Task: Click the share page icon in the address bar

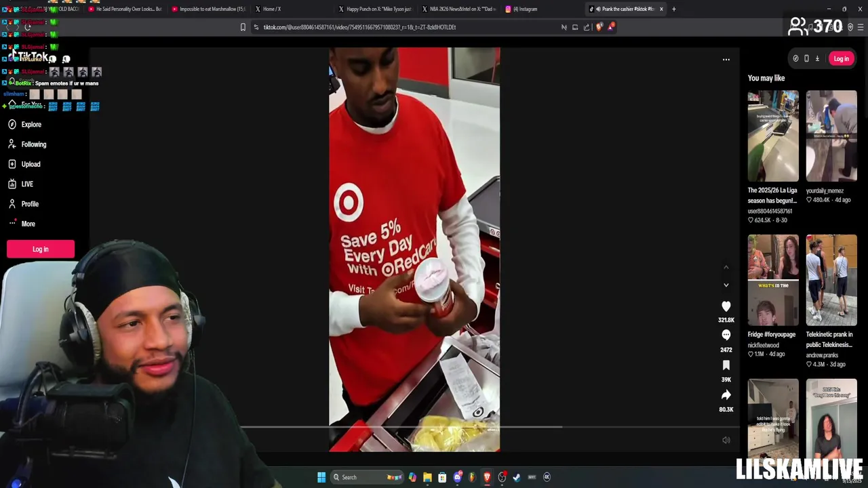Action: coord(587,27)
